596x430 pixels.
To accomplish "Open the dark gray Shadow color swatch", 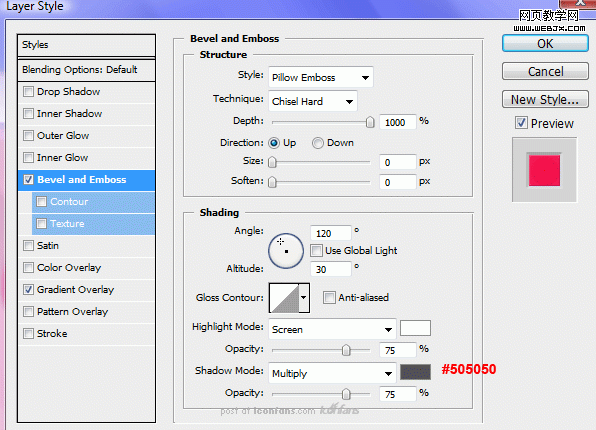I will click(415, 372).
